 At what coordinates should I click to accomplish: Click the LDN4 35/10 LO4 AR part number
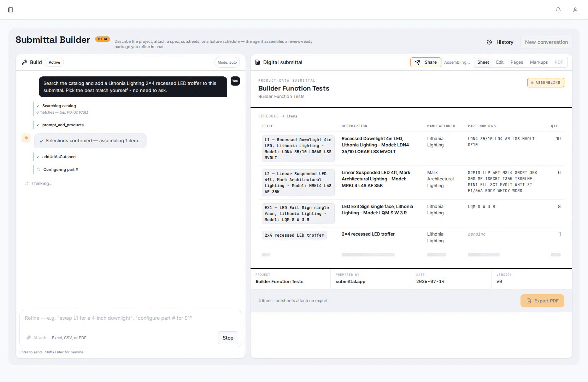pos(501,142)
